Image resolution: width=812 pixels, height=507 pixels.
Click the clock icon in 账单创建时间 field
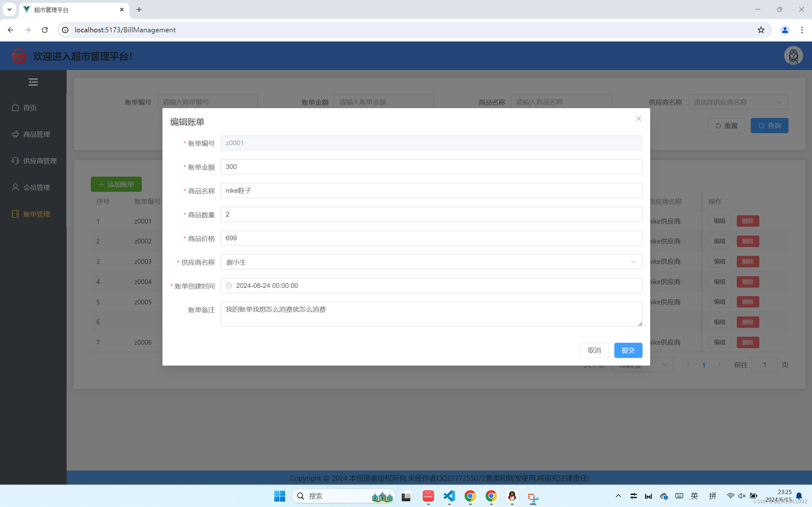[x=229, y=286]
